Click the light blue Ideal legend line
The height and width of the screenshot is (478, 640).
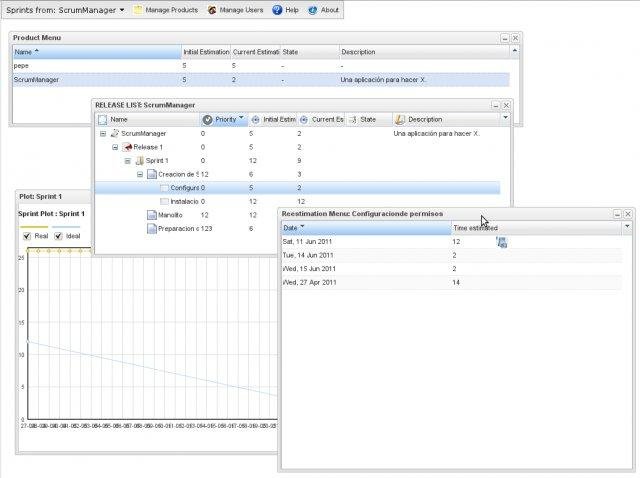(x=66, y=227)
